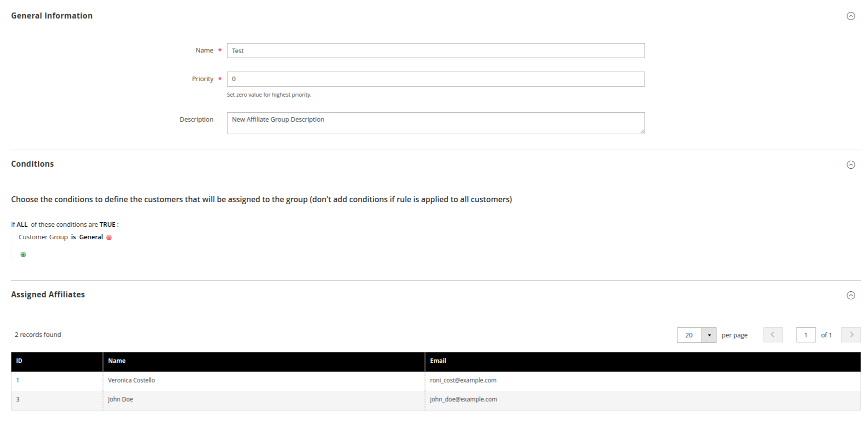Edit the General customer group value
Screen dimensions: 868x426
coord(91,237)
